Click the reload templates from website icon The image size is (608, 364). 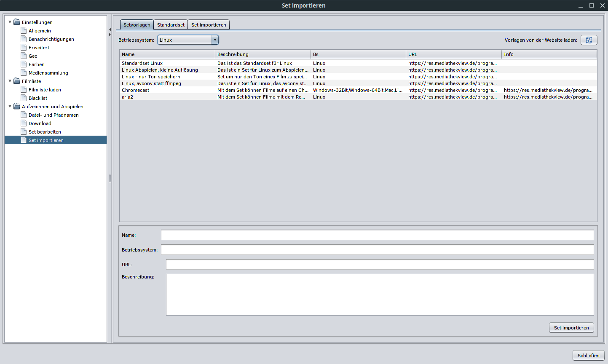[589, 40]
